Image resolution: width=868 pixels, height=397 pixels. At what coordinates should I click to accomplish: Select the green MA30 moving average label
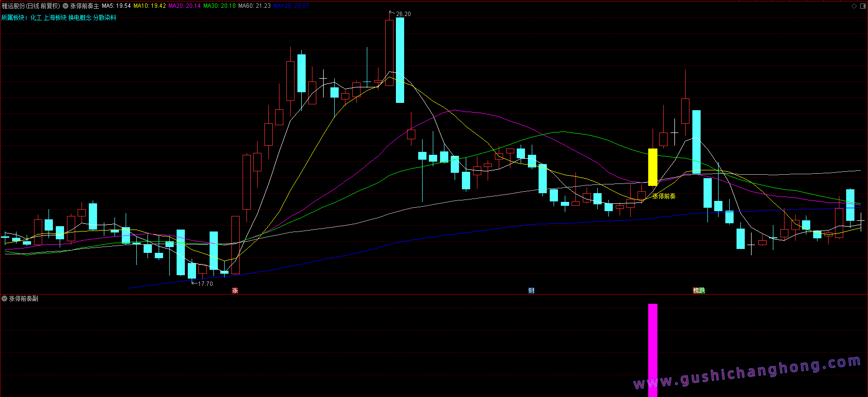pos(219,6)
